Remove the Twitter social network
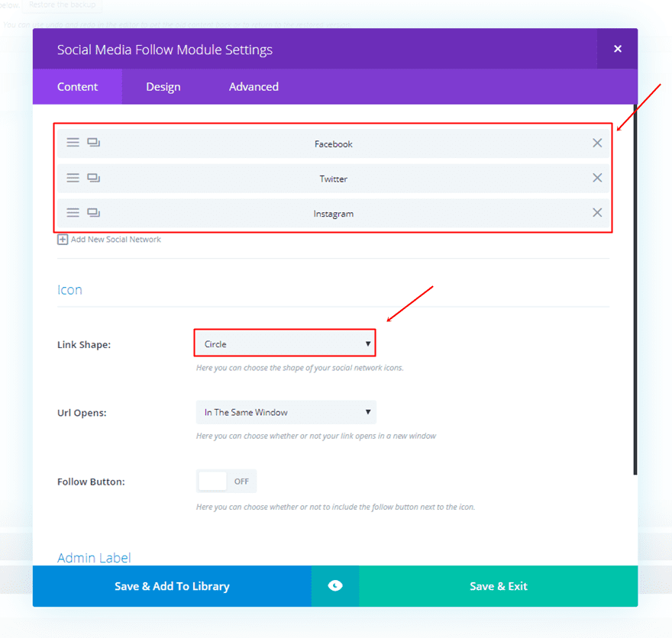Screen dimensions: 672x638 pos(597,178)
